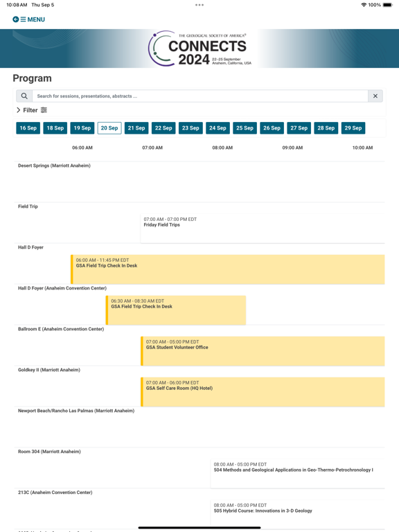
Task: Click the 06:00 AM time header
Action: click(82, 148)
